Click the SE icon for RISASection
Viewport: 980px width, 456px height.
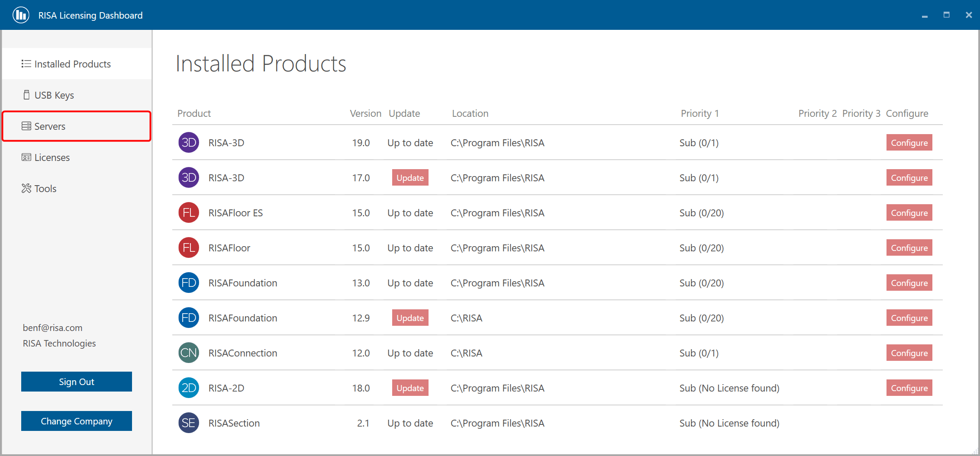click(x=189, y=423)
